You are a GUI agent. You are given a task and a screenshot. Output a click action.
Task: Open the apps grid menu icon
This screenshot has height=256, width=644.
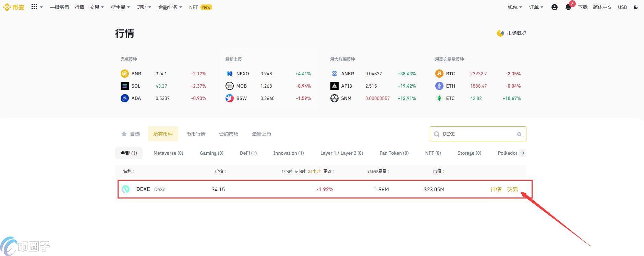coord(34,7)
